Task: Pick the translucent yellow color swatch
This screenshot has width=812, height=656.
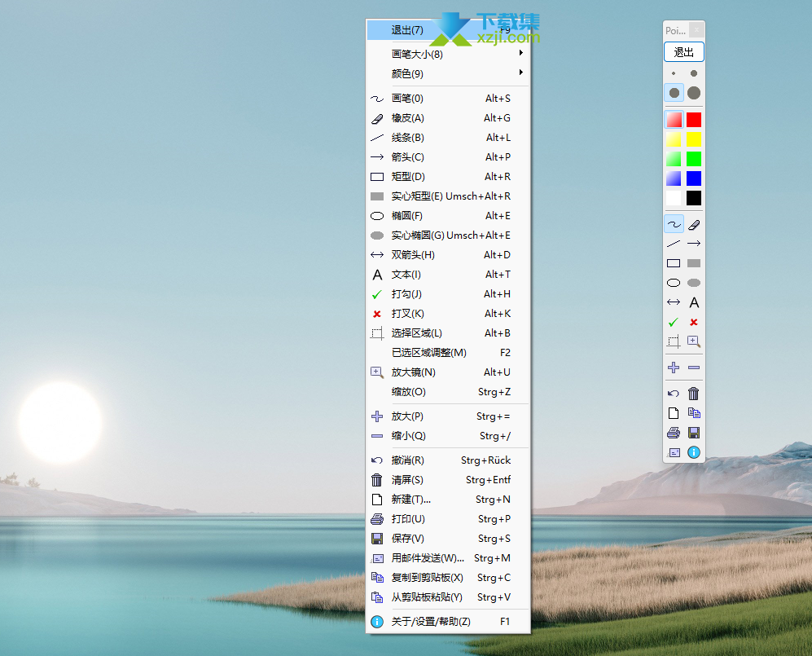Action: tap(674, 139)
